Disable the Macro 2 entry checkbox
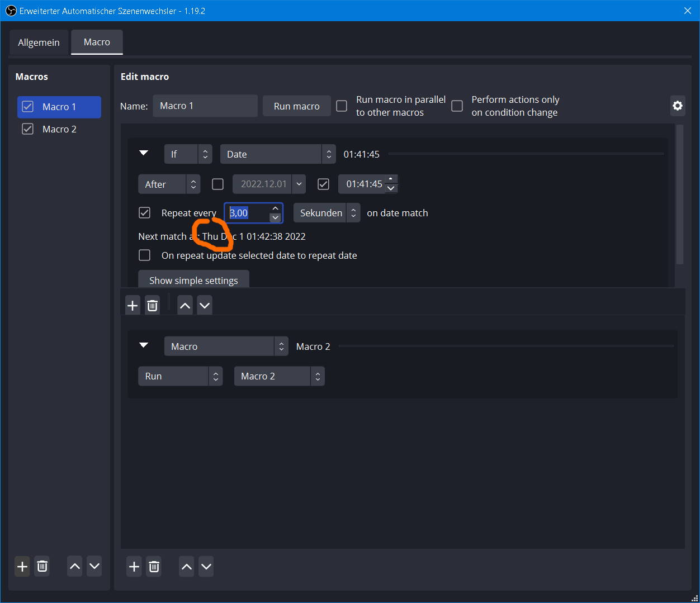The width and height of the screenshot is (700, 603). 28,129
